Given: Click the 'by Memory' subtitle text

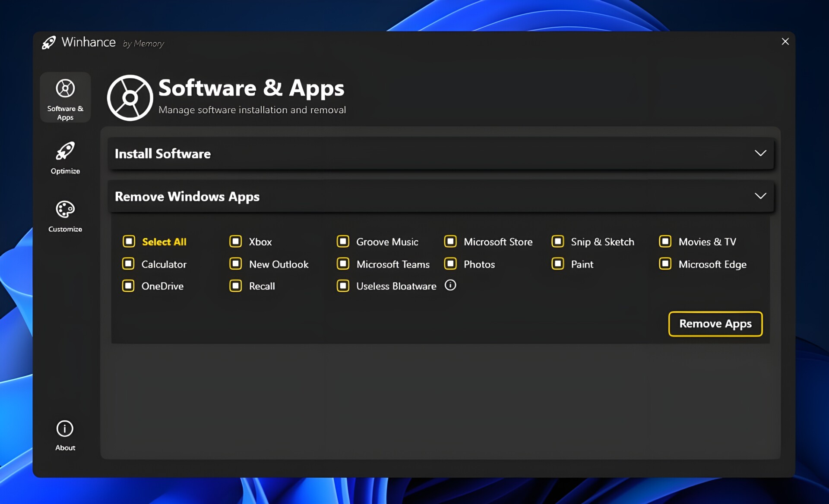Looking at the screenshot, I should 143,44.
